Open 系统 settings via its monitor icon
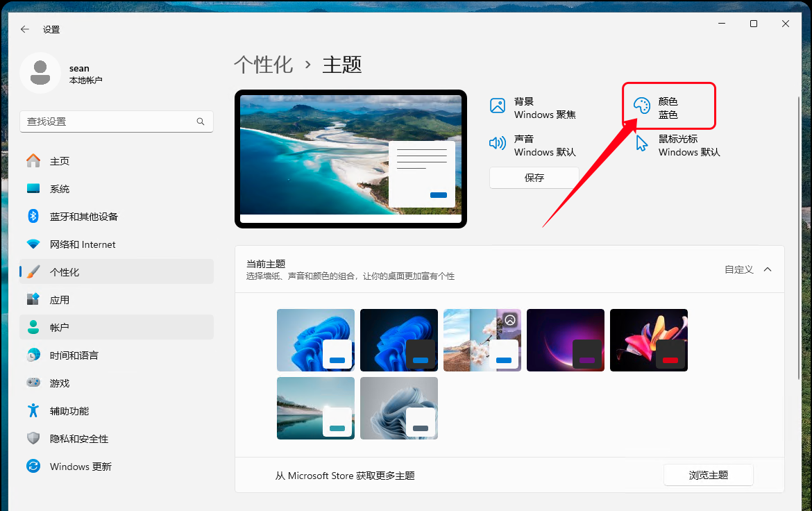812x511 pixels. (33, 188)
